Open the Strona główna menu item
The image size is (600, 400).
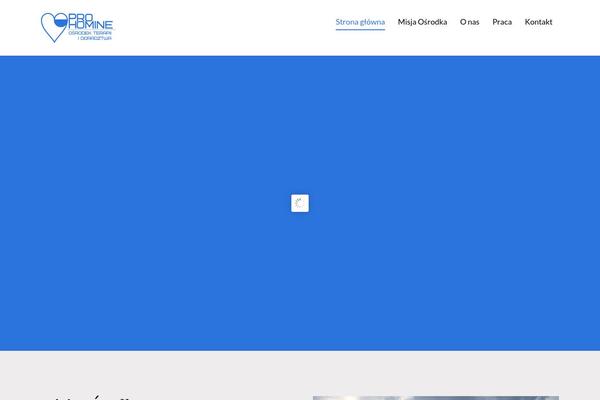point(360,22)
